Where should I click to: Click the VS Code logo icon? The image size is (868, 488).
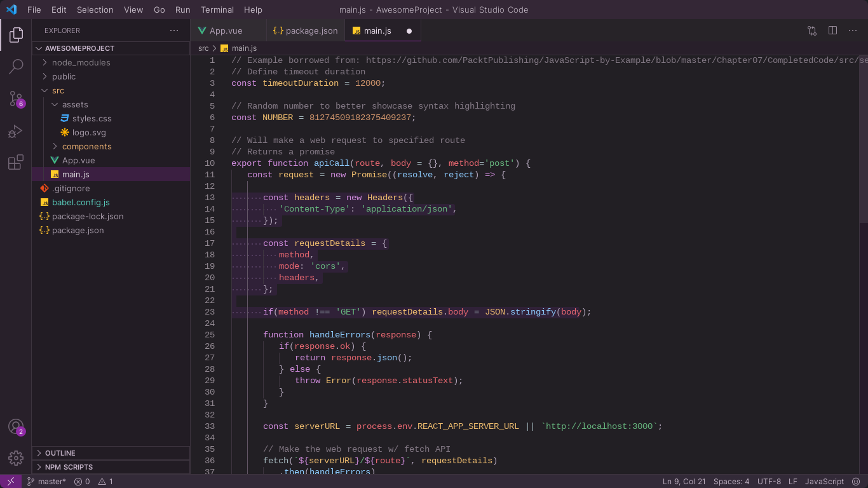[11, 10]
